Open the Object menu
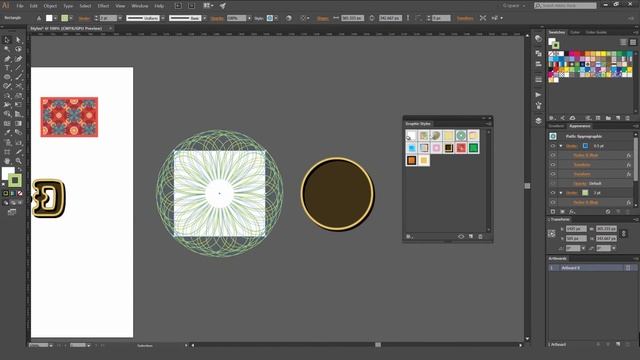 coord(50,6)
